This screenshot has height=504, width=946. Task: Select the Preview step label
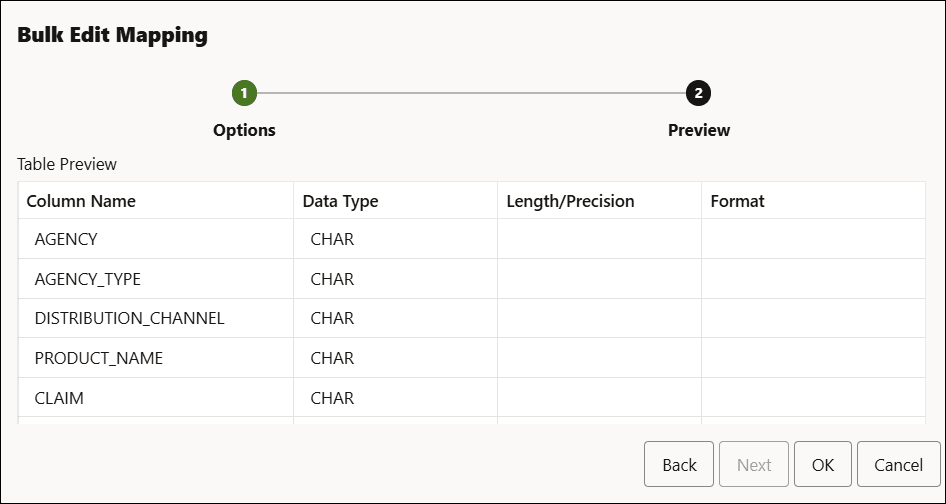(699, 130)
